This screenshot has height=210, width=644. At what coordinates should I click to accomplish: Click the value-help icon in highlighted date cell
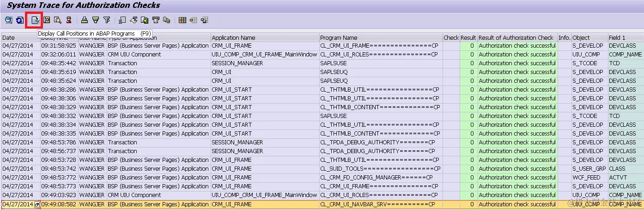[37, 204]
